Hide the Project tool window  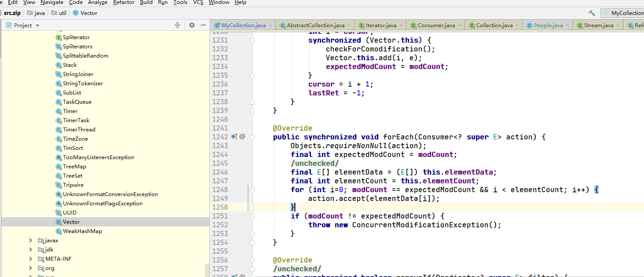point(203,25)
